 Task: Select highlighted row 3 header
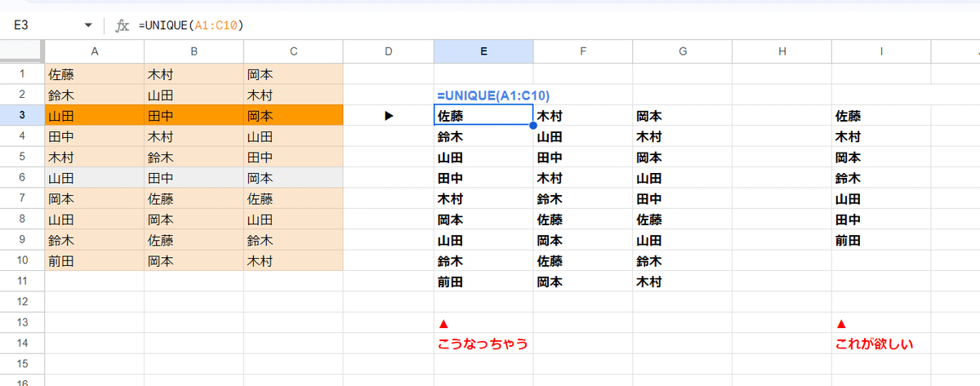22,116
